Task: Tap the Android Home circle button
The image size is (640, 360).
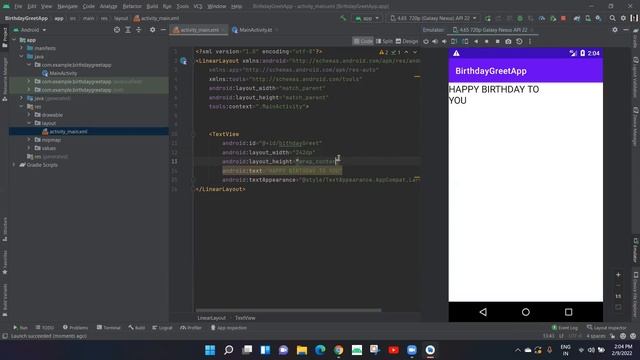Action: pyautogui.click(x=526, y=312)
